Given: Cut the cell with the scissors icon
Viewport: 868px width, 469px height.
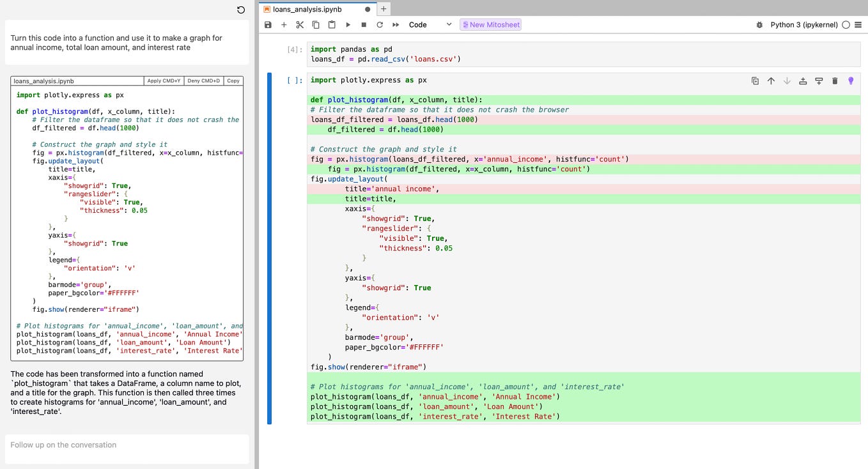Looking at the screenshot, I should 300,25.
